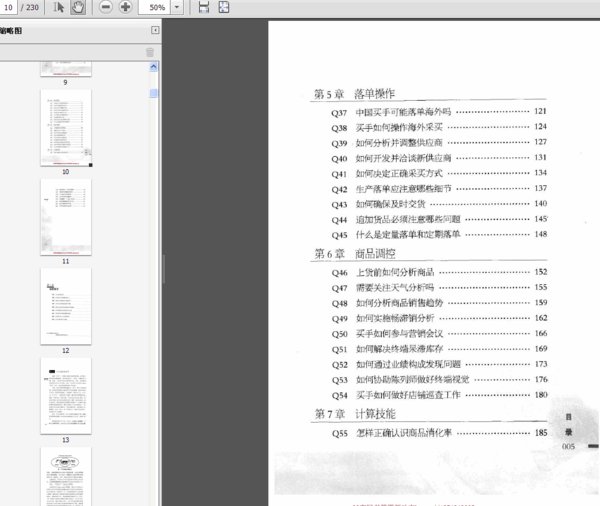
Task: Click the trash icon in thumbnails panel
Action: point(150,52)
